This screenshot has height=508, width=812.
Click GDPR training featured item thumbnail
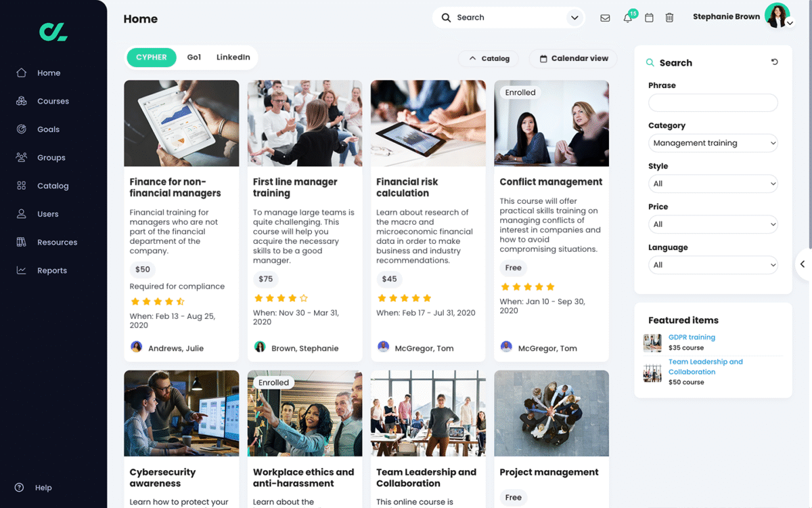click(x=652, y=343)
